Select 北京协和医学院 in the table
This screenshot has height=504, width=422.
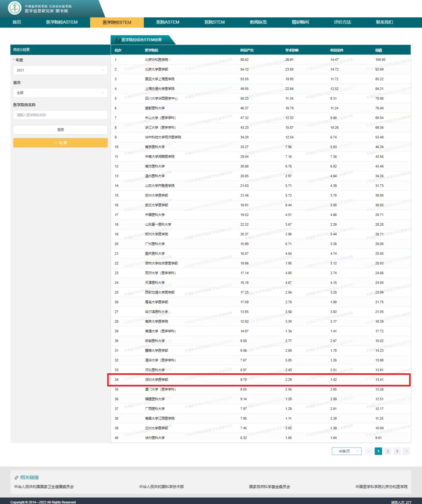click(x=156, y=60)
